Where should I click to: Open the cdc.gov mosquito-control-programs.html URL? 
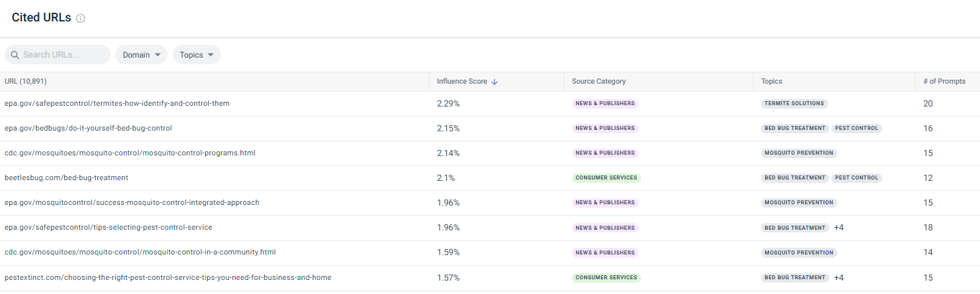[129, 153]
